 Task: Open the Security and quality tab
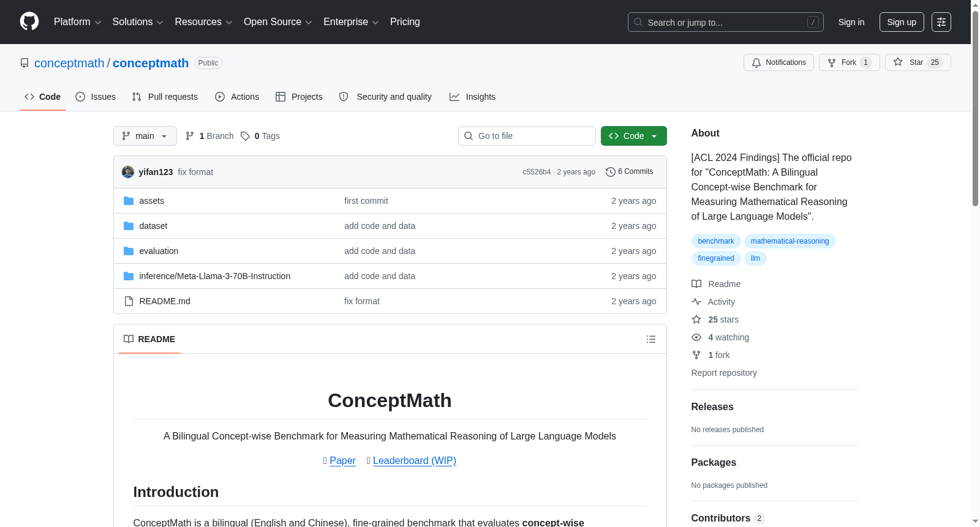385,97
